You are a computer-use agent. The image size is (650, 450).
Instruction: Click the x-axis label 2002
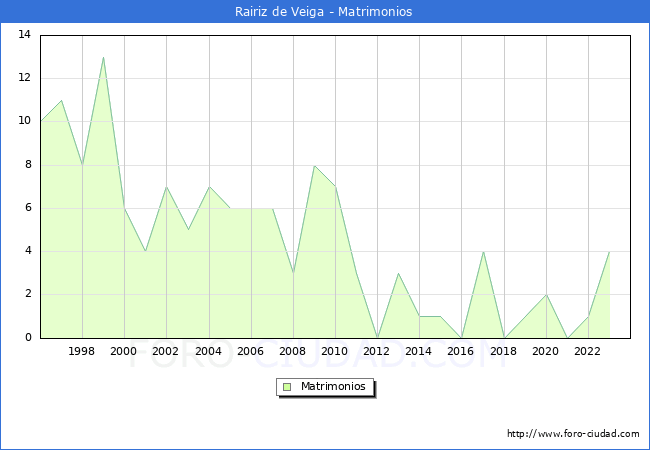pyautogui.click(x=165, y=351)
